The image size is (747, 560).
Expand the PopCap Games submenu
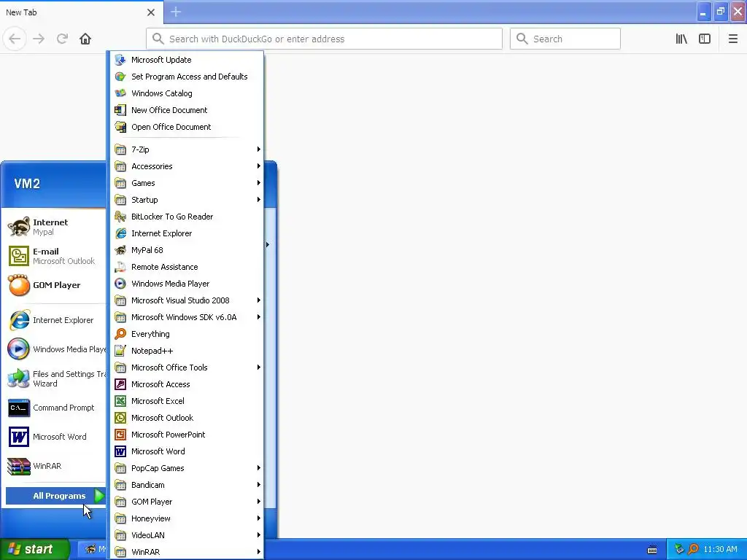coord(187,468)
